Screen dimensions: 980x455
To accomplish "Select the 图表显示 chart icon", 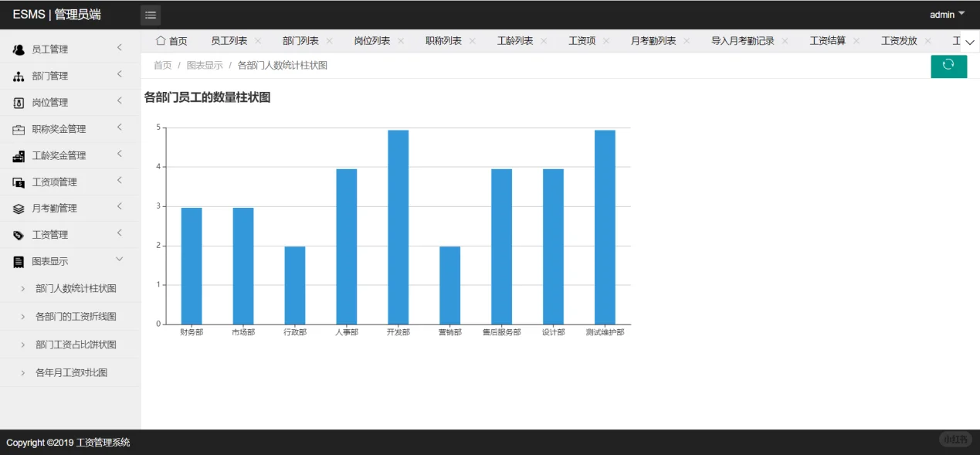I will pyautogui.click(x=19, y=261).
